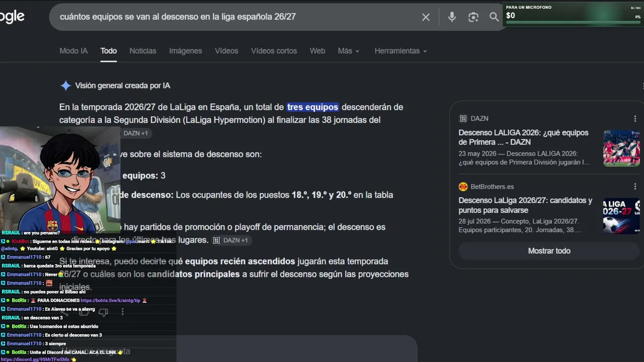
Task: Open the more options dots under AI answer
Action: coord(122,312)
